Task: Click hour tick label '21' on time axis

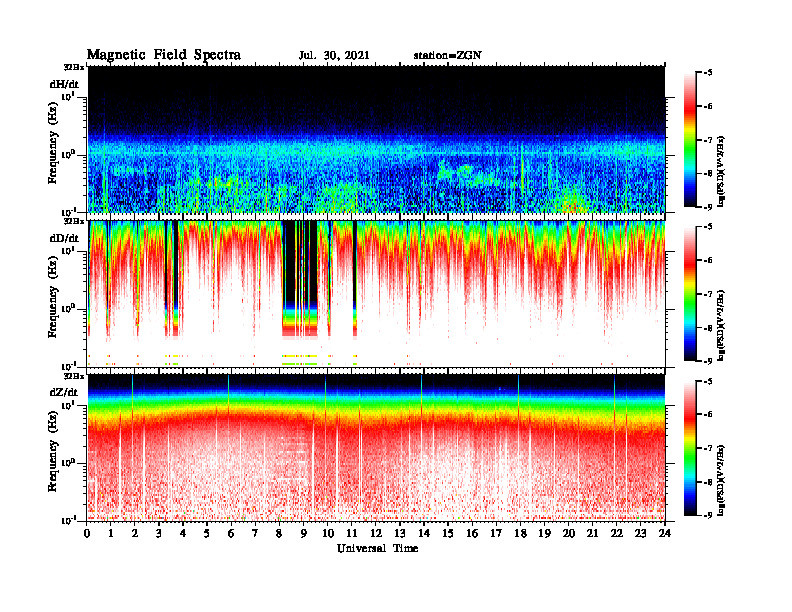Action: pyautogui.click(x=592, y=533)
